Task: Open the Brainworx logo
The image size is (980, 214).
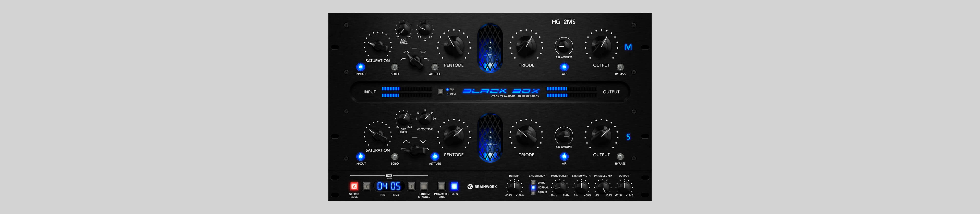Action: [482, 187]
